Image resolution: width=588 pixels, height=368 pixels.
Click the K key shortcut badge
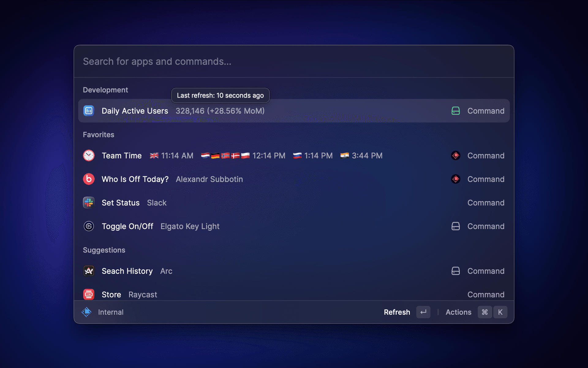(x=500, y=312)
